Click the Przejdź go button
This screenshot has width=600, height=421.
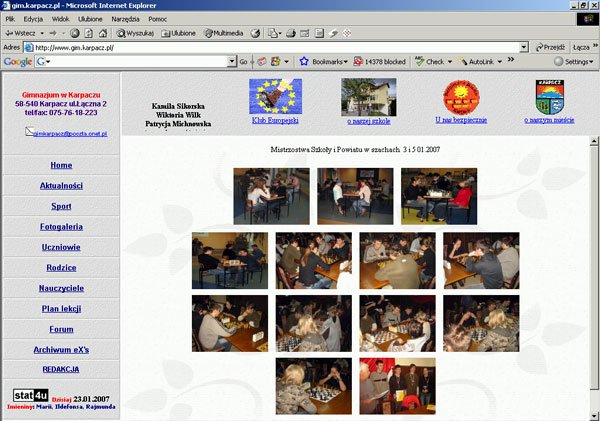click(x=550, y=47)
